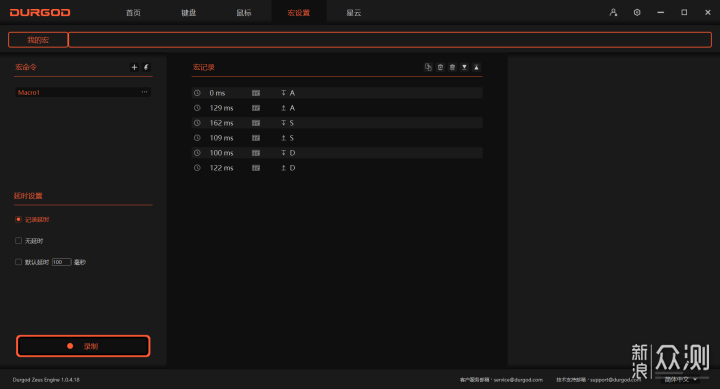Start recording with the 录制 button

[83, 346]
